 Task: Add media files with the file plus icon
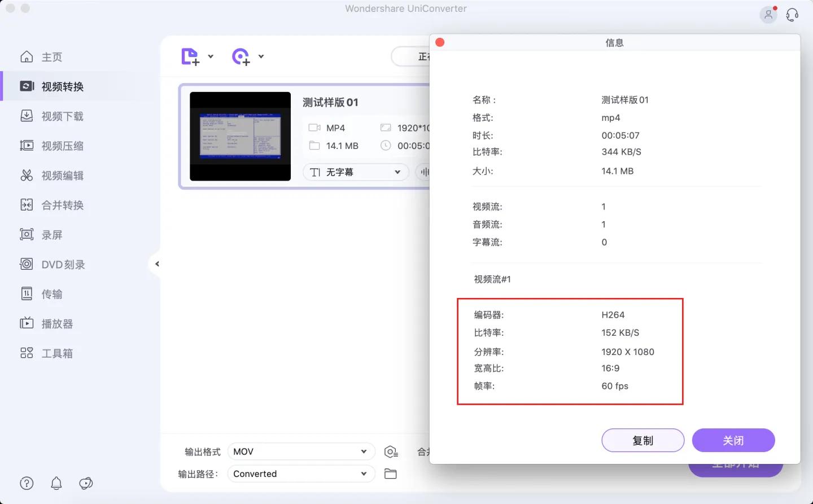pyautogui.click(x=190, y=56)
